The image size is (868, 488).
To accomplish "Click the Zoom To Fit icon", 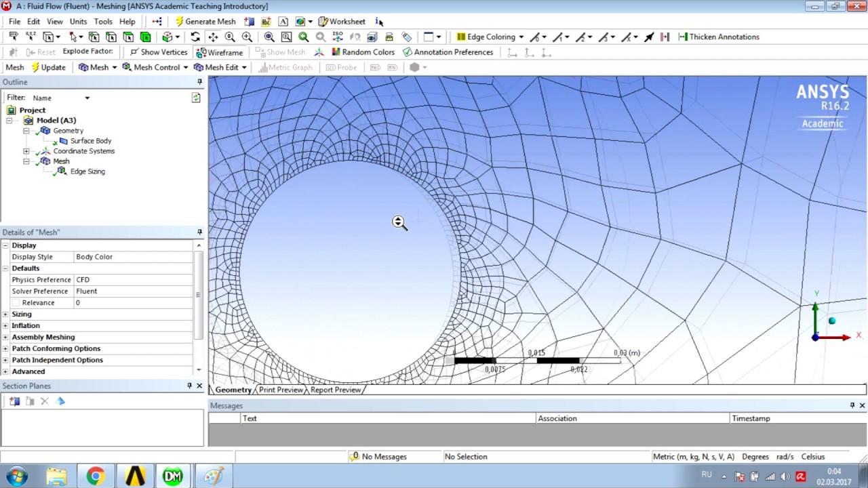I will pos(269,37).
